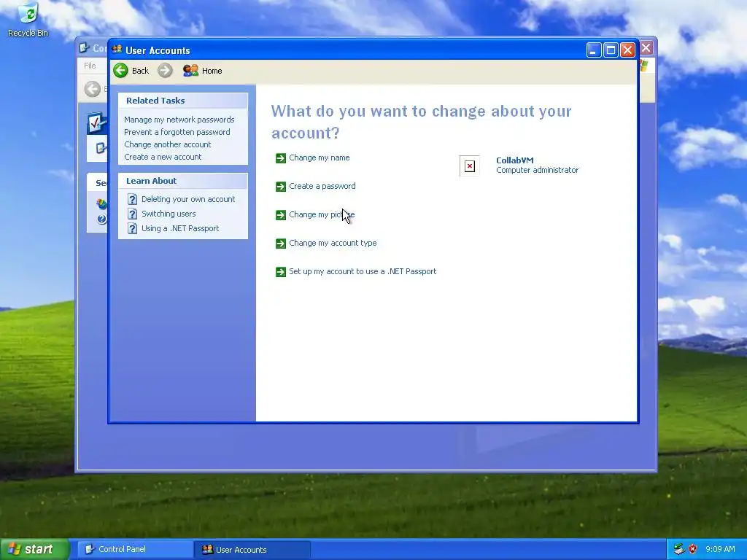The image size is (747, 560).
Task: Maximize the User Accounts window
Action: 611,50
